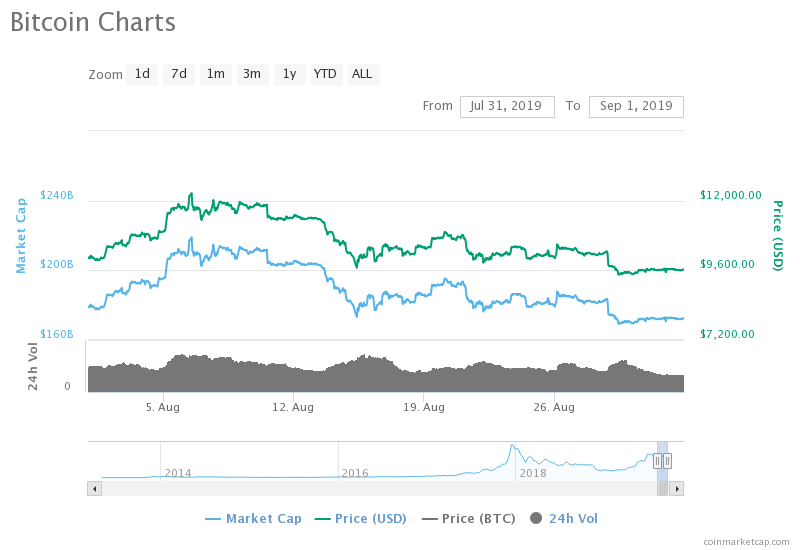
Task: Choose the 1m zoom option
Action: tap(215, 74)
